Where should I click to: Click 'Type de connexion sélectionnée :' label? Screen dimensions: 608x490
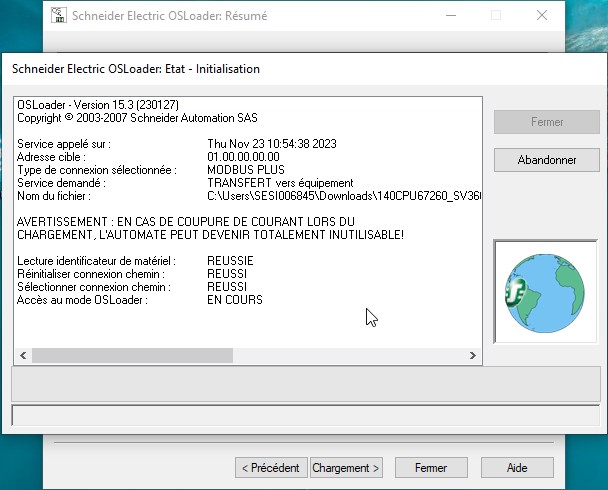(x=97, y=170)
